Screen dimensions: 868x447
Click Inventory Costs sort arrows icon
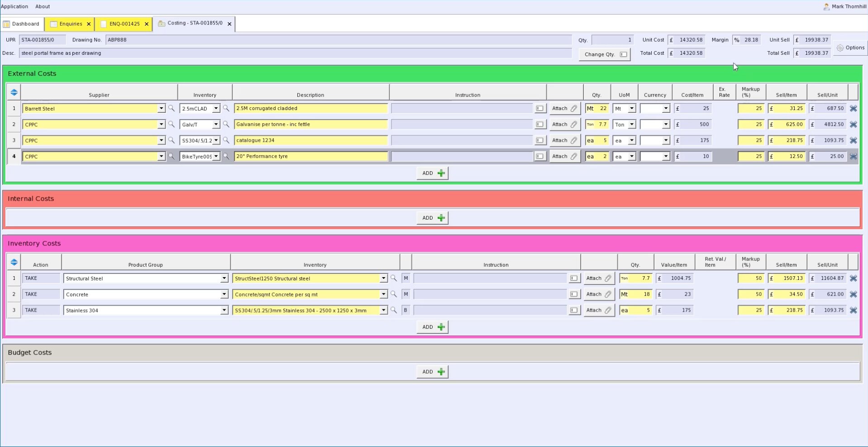[x=14, y=262]
